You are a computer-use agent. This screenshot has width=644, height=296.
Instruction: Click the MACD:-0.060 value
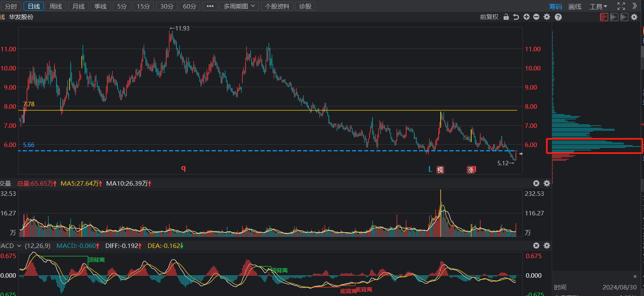click(78, 246)
